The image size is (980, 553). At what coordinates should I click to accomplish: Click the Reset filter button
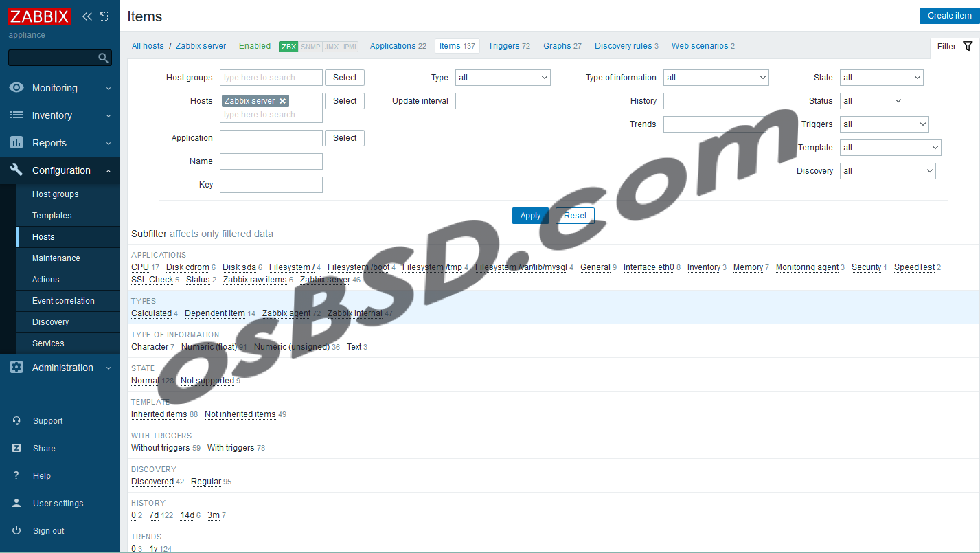[x=576, y=216]
